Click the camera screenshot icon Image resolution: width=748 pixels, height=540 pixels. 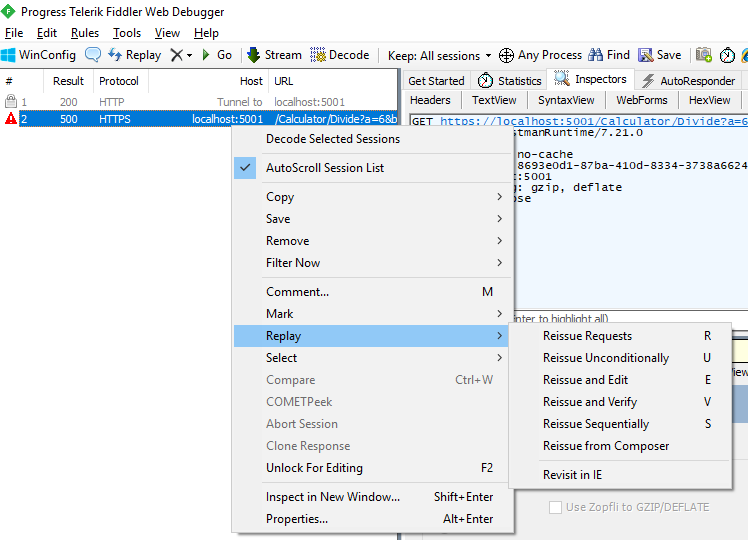click(x=704, y=55)
